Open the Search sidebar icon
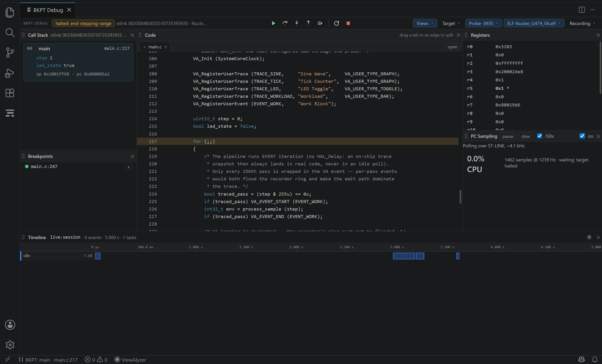Viewport: 602px width, 364px height. (10, 33)
